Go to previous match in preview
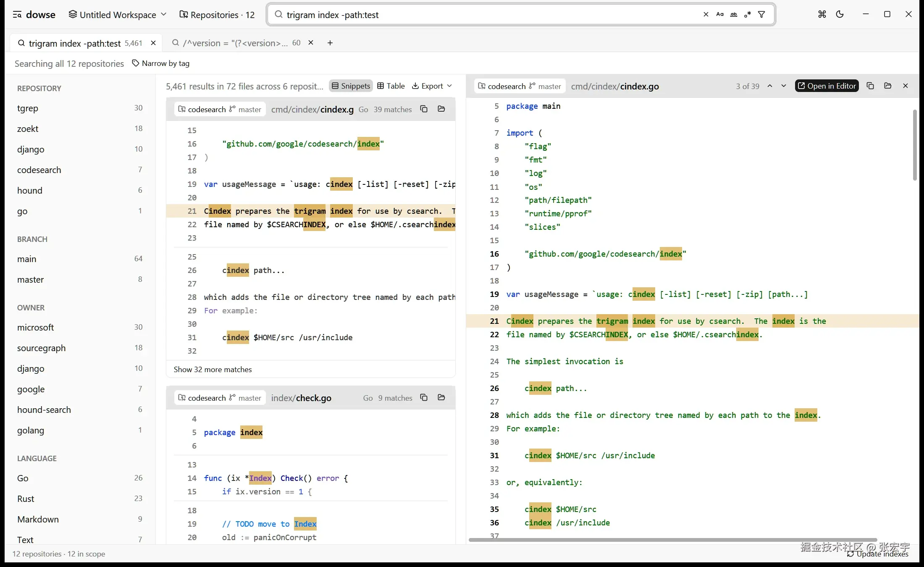The height and width of the screenshot is (567, 924). point(770,86)
